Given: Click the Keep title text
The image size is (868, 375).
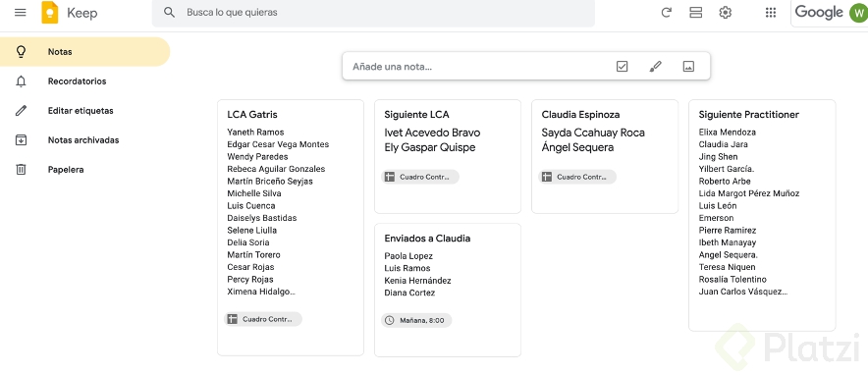Looking at the screenshot, I should 81,13.
